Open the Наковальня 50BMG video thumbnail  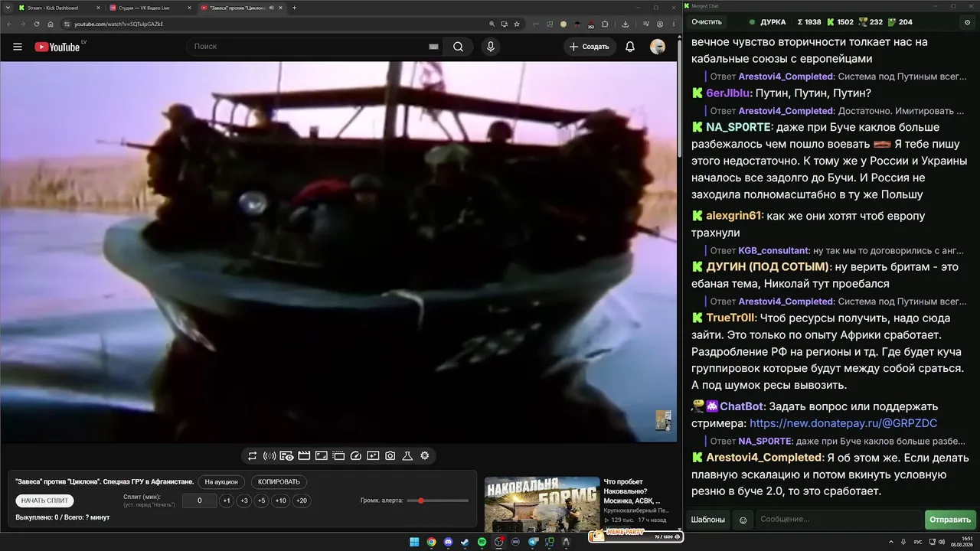click(542, 504)
